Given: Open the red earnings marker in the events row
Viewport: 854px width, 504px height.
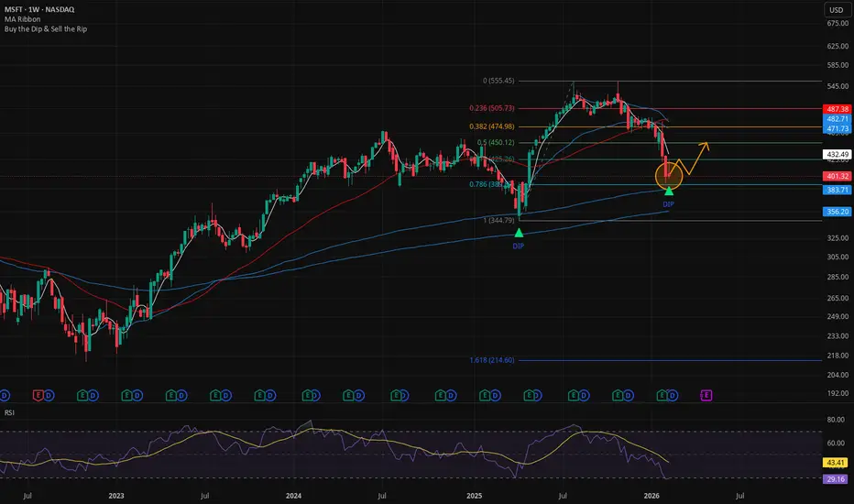Looking at the screenshot, I should pyautogui.click(x=38, y=395).
